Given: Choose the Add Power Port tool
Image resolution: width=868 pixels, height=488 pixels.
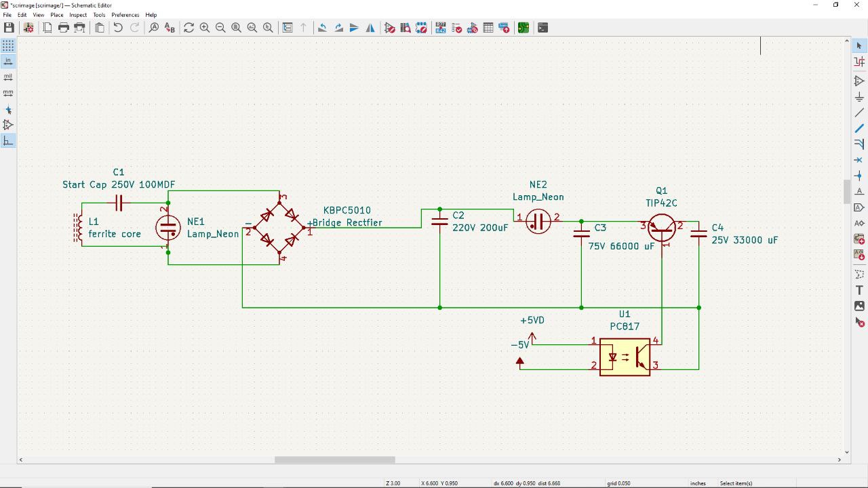Looking at the screenshot, I should (859, 97).
